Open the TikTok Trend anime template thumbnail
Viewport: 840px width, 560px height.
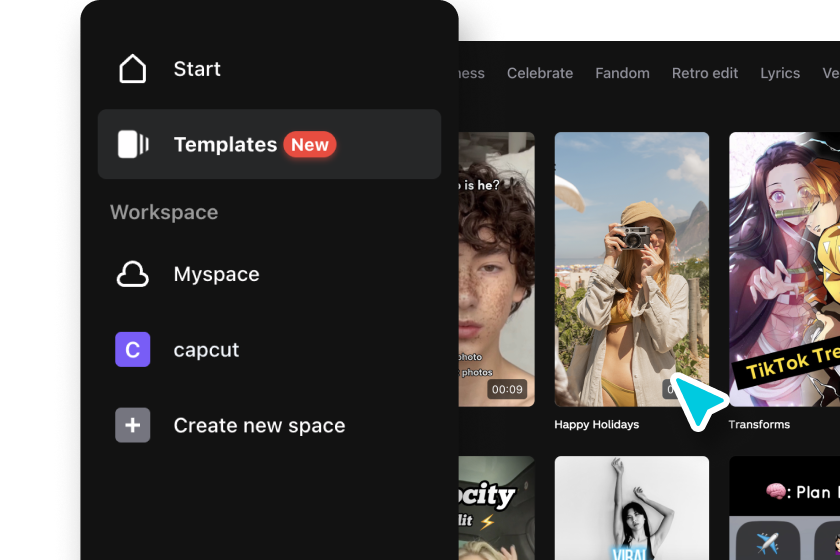784,269
